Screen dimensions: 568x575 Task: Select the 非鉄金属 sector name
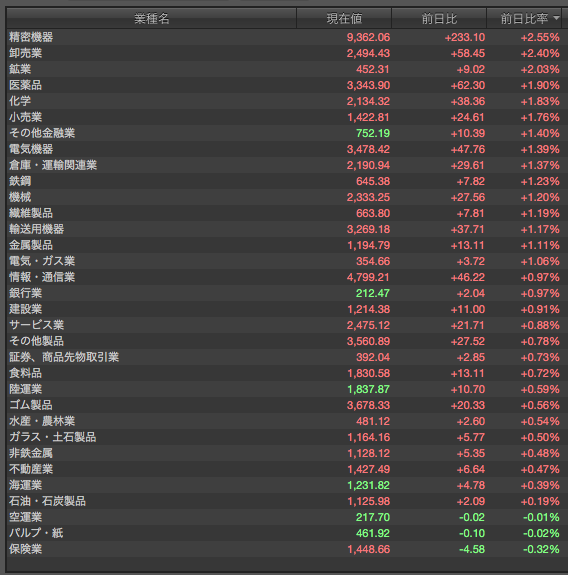coord(31,453)
